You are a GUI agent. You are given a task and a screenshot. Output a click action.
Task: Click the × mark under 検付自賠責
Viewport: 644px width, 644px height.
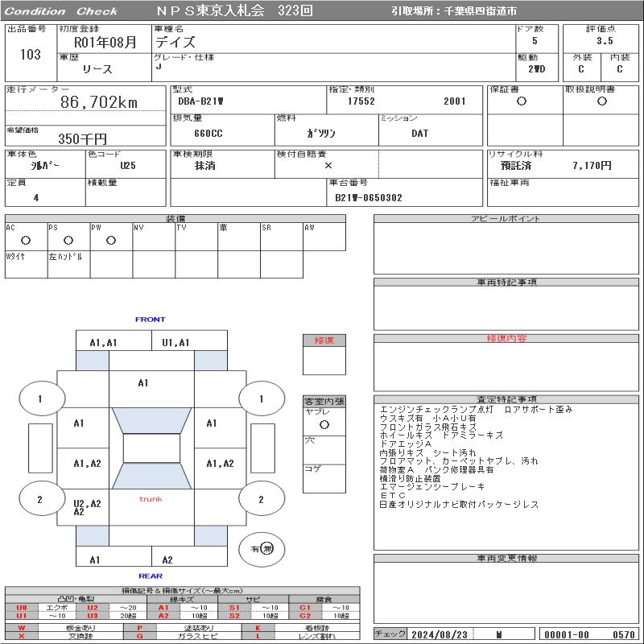point(328,166)
